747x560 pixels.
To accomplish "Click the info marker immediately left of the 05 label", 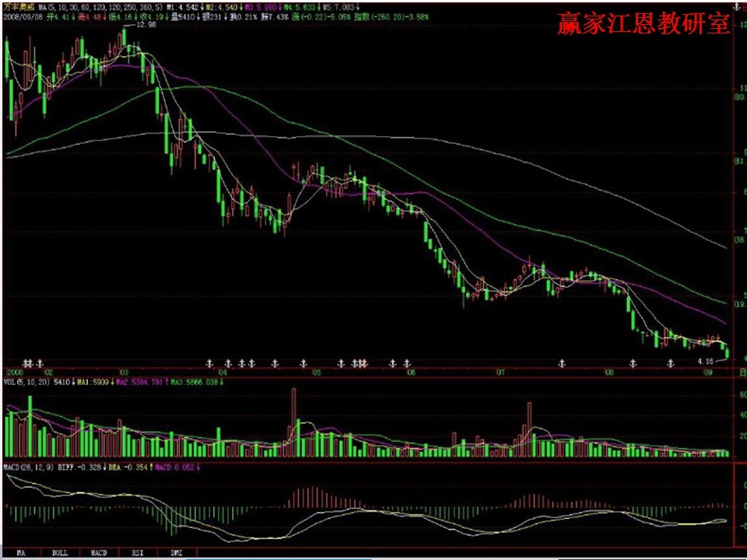I will point(303,363).
